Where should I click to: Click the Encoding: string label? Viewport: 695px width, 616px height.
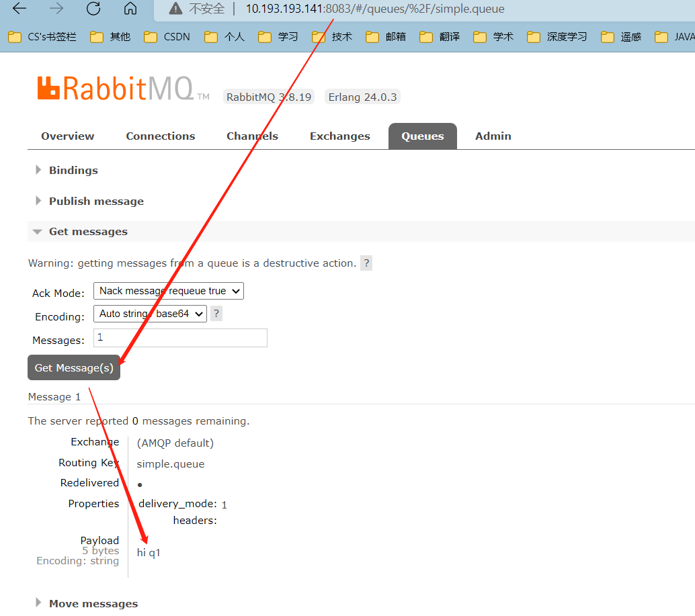pyautogui.click(x=77, y=561)
